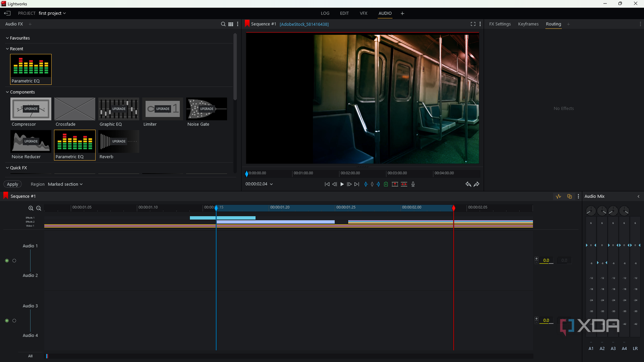This screenshot has height=362, width=644.
Task: Toggle fullscreen for the viewer
Action: (x=473, y=24)
